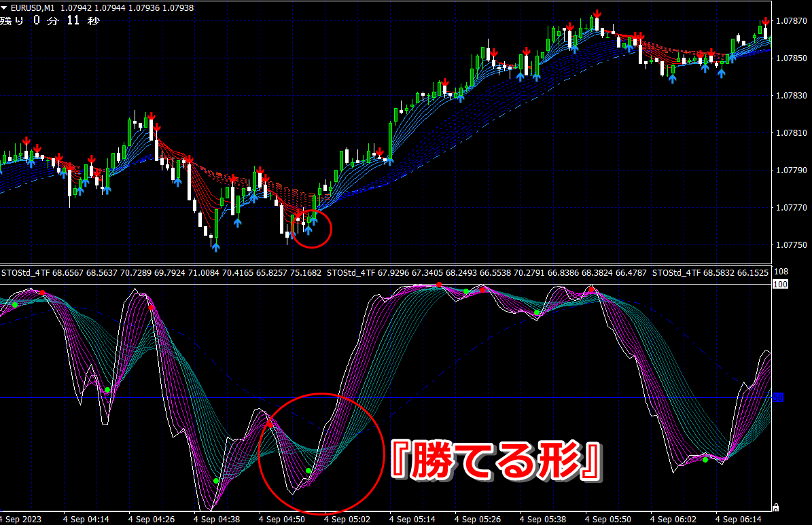Click the blue up arrow below the lowest candle
The image size is (812, 525).
(215, 247)
